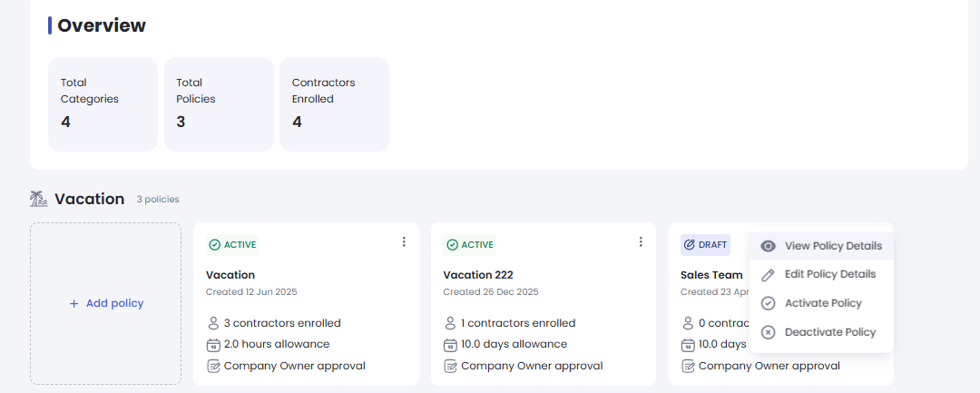Click ACTIVE status badge on Vacation card
Image resolution: width=980 pixels, height=393 pixels.
coord(232,245)
